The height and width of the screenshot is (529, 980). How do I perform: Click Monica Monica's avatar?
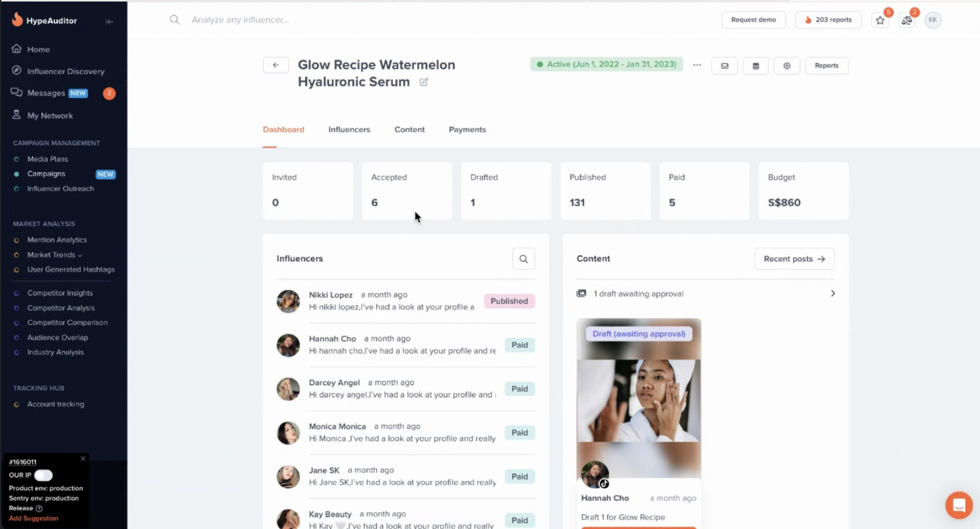(x=288, y=432)
